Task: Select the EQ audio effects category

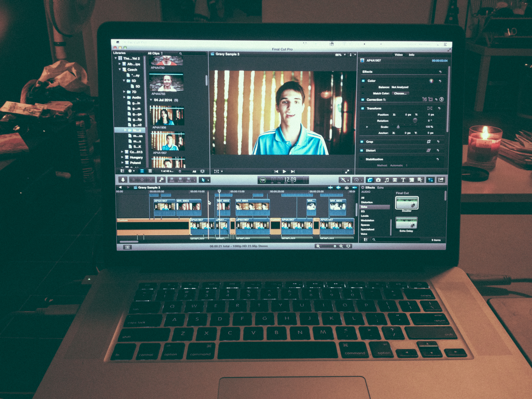Action: [x=363, y=211]
